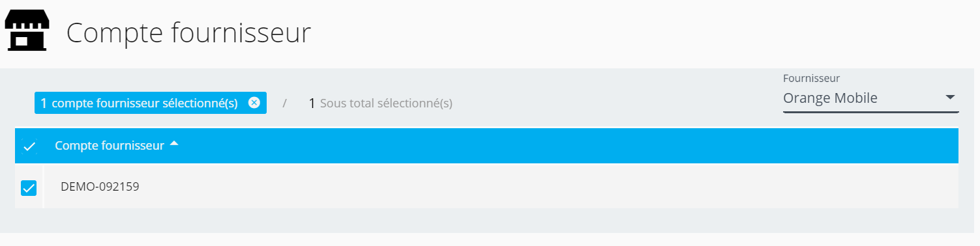Screen dimensions: 980x246
Task: Click the Fournisseur field label
Action: 811,78
